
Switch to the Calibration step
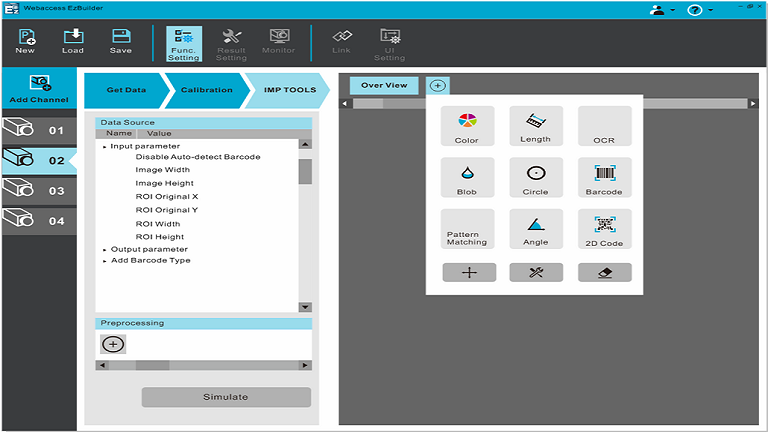(207, 90)
